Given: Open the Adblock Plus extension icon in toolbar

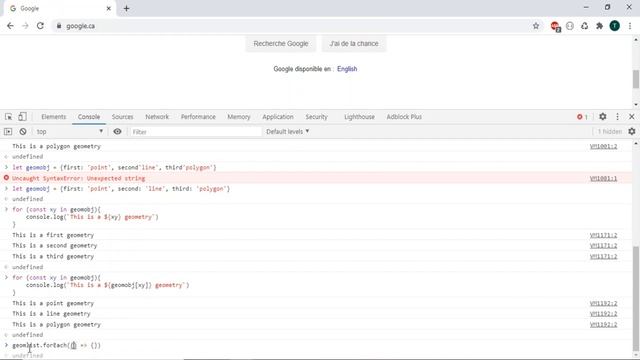Looking at the screenshot, I should click(x=555, y=26).
